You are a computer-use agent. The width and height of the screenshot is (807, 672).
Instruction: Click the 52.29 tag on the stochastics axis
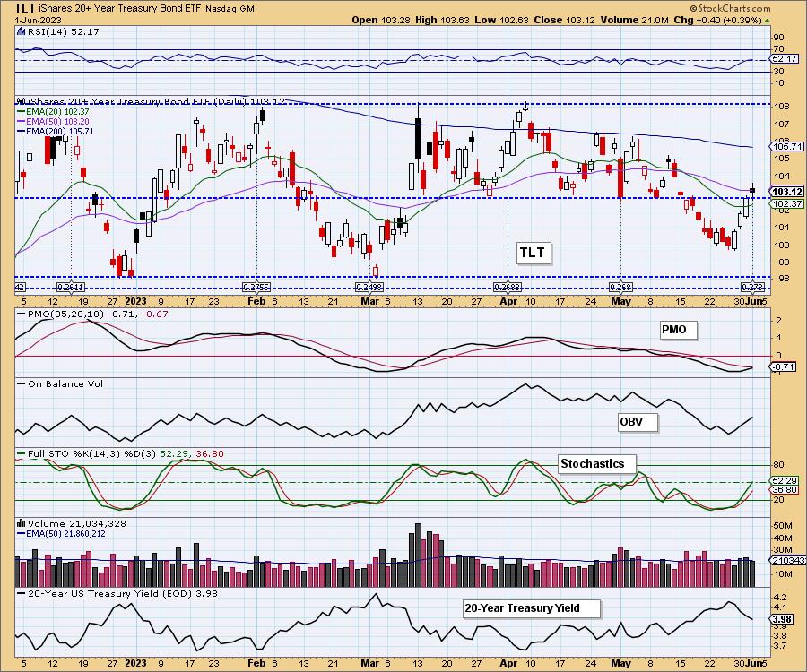tap(785, 481)
